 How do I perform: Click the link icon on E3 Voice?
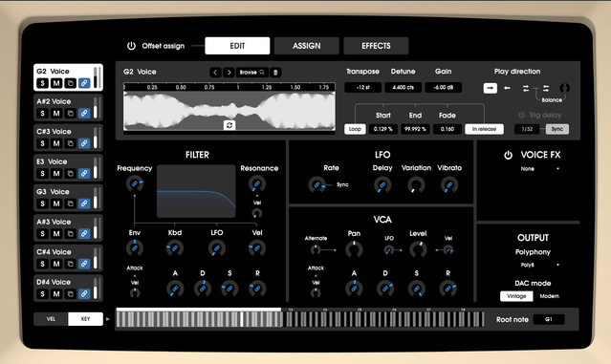click(x=84, y=174)
